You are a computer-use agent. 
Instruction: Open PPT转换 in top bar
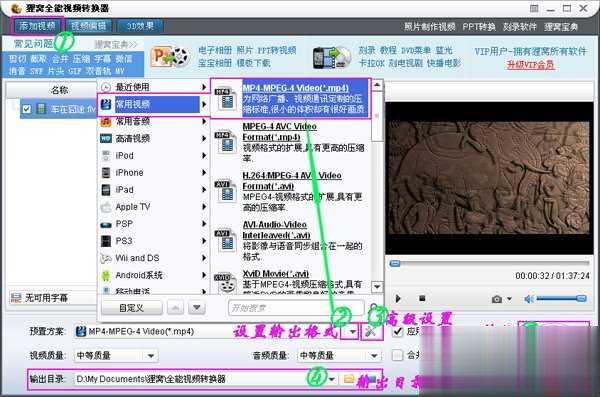click(479, 27)
